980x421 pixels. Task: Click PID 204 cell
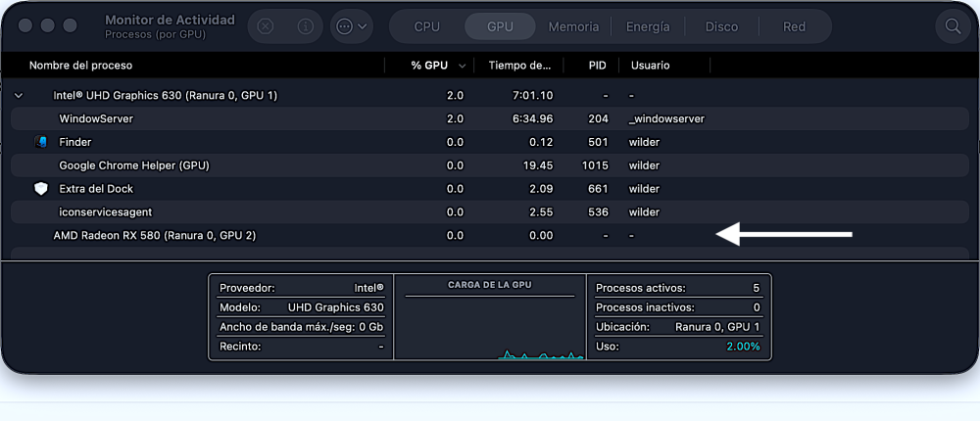[x=599, y=118]
